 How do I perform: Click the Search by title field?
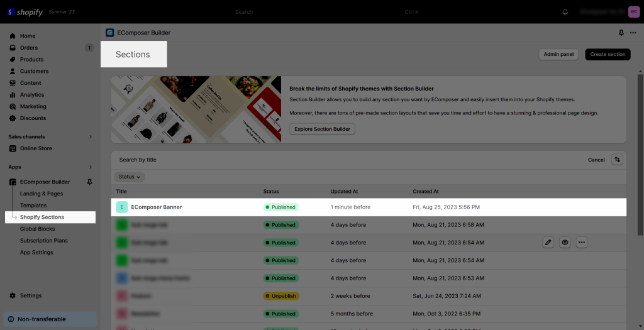click(x=349, y=160)
